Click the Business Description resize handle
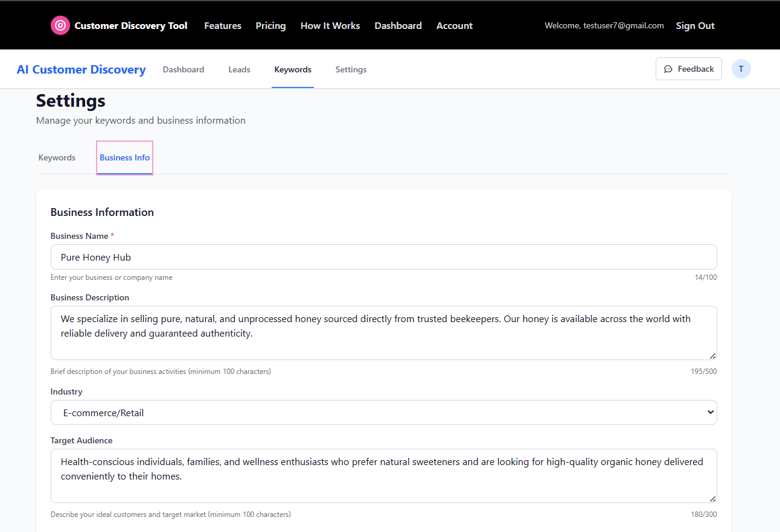This screenshot has width=780, height=532. pos(712,355)
